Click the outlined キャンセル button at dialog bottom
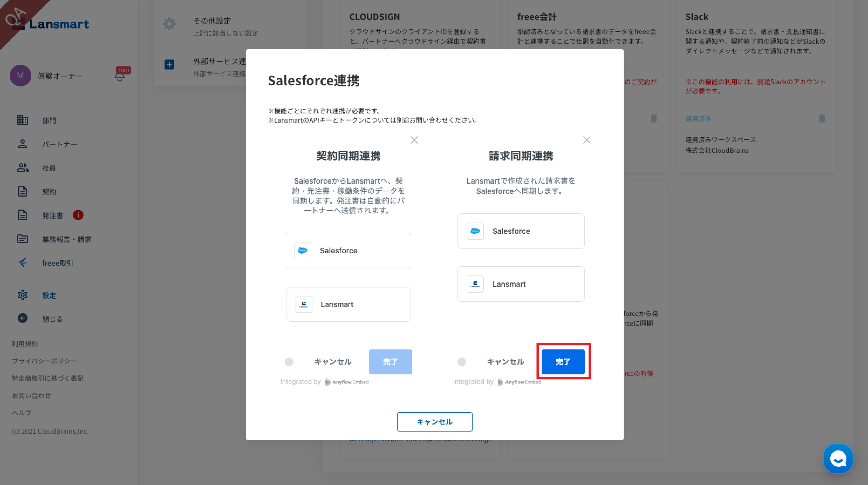 pyautogui.click(x=434, y=422)
